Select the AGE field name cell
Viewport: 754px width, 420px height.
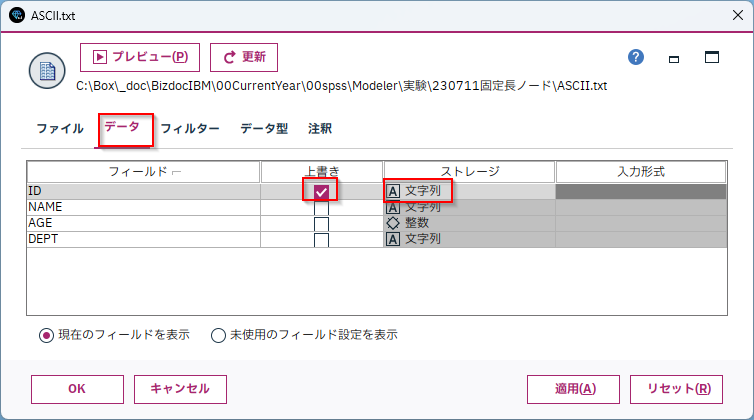(144, 223)
